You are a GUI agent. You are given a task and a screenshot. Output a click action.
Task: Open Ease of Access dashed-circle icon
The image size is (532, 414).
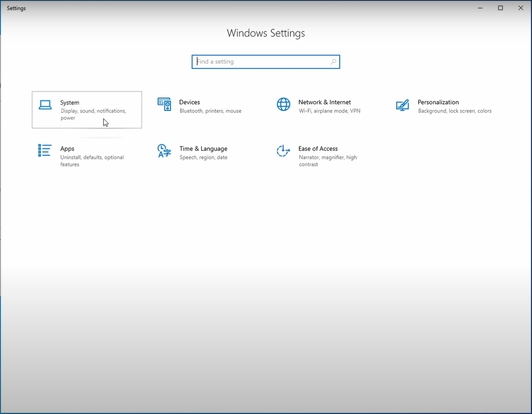pos(283,151)
